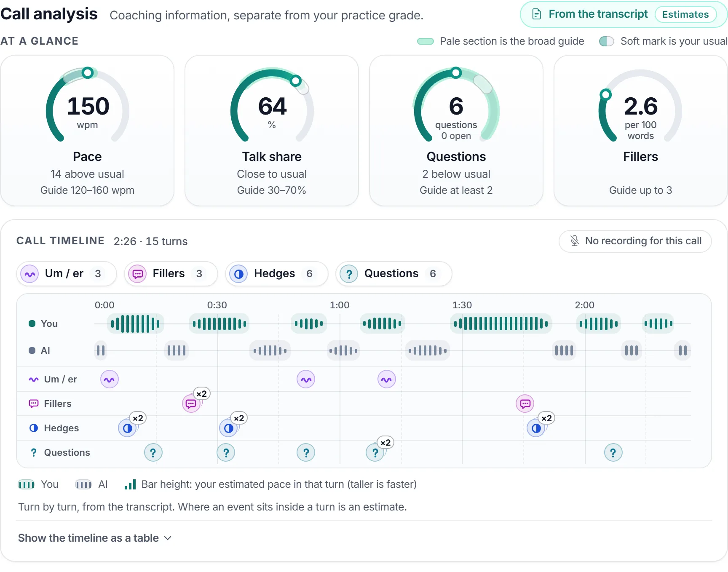
Task: Toggle the Fillers filter chip
Action: coord(171,274)
